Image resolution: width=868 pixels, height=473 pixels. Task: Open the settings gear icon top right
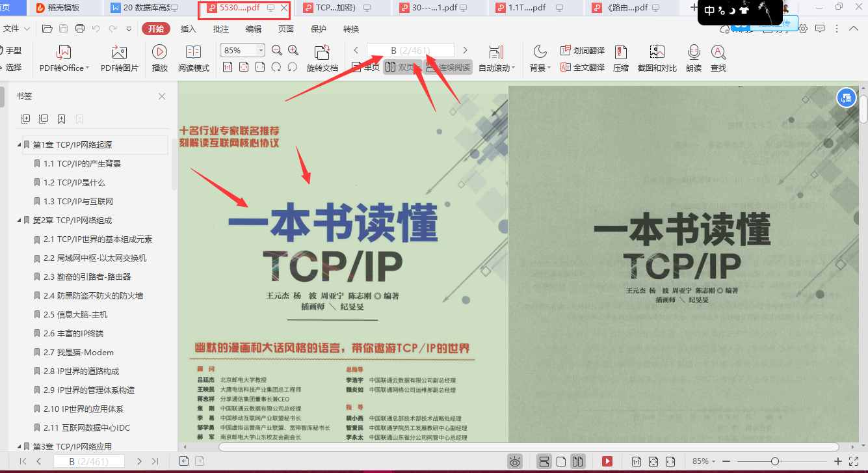click(x=804, y=29)
